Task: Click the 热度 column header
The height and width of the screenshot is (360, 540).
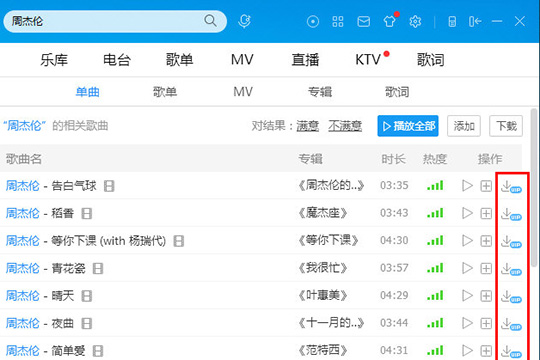Action: tap(435, 159)
